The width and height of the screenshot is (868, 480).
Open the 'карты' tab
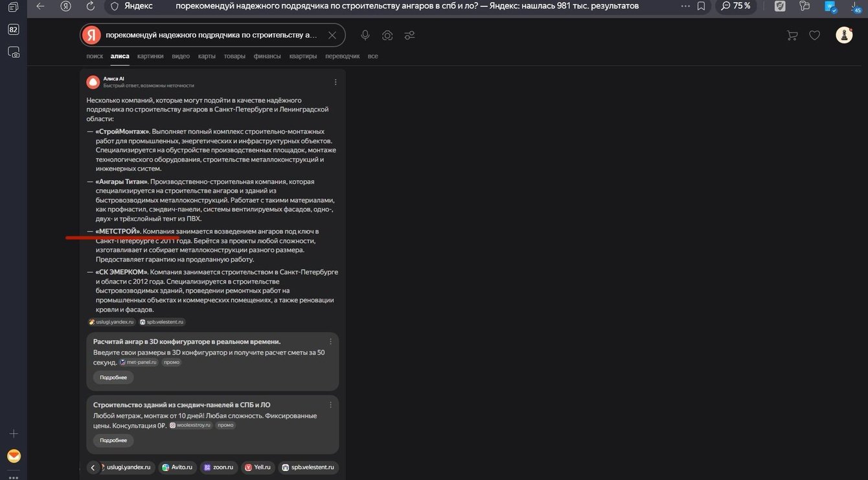[x=207, y=56]
